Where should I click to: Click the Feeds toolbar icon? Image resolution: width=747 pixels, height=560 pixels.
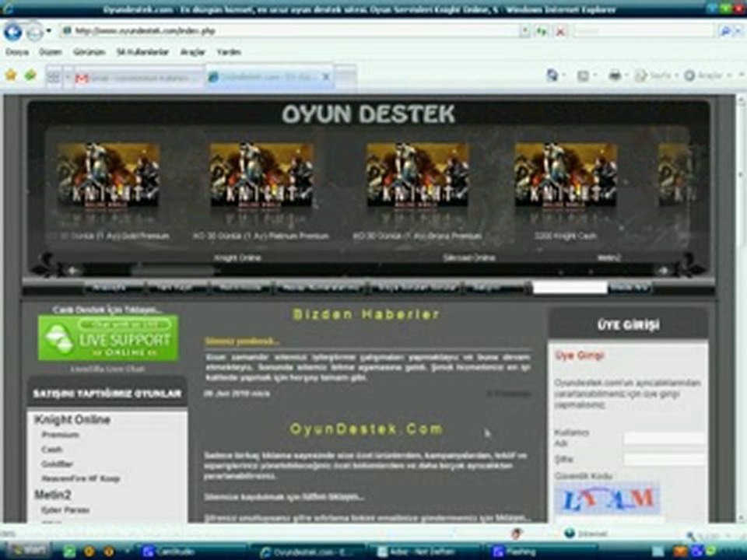(x=583, y=75)
